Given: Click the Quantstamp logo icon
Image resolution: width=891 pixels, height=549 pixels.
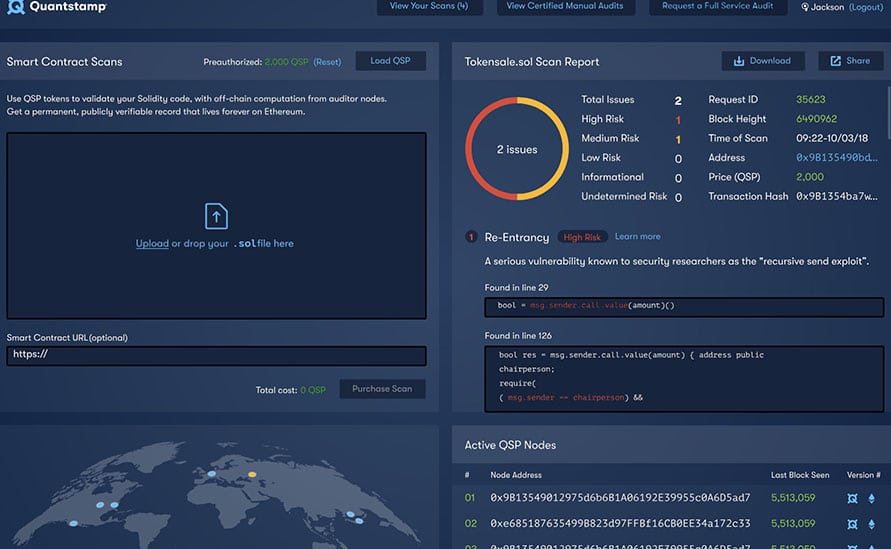Looking at the screenshot, I should pos(16,7).
